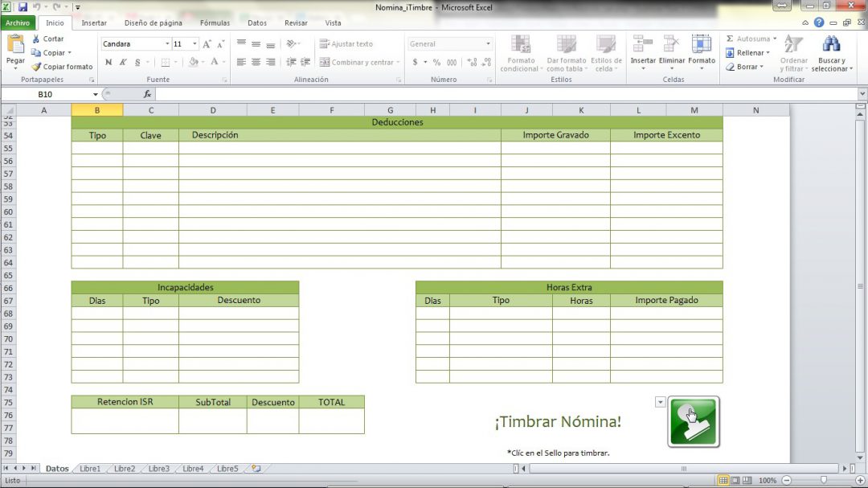Click the zoom slider in status bar

coord(823,480)
